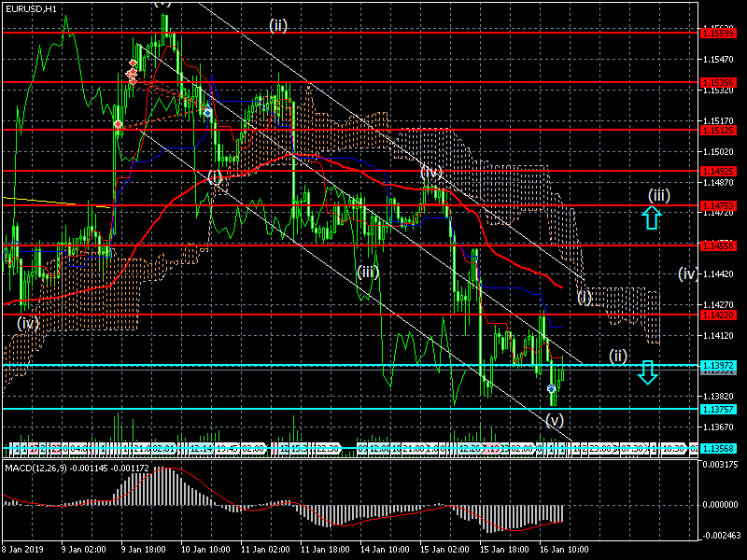Click the 16 Jan 10:00 time label
The image size is (747, 560).
565,549
